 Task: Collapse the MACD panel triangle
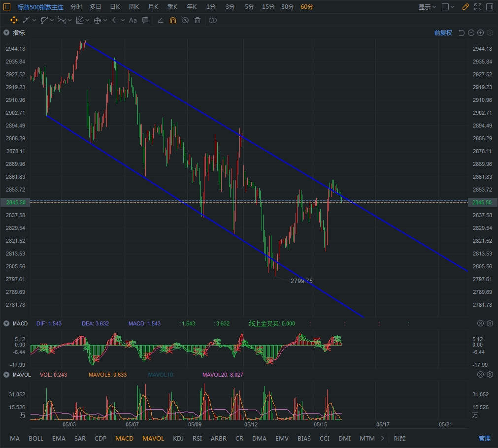6,323
